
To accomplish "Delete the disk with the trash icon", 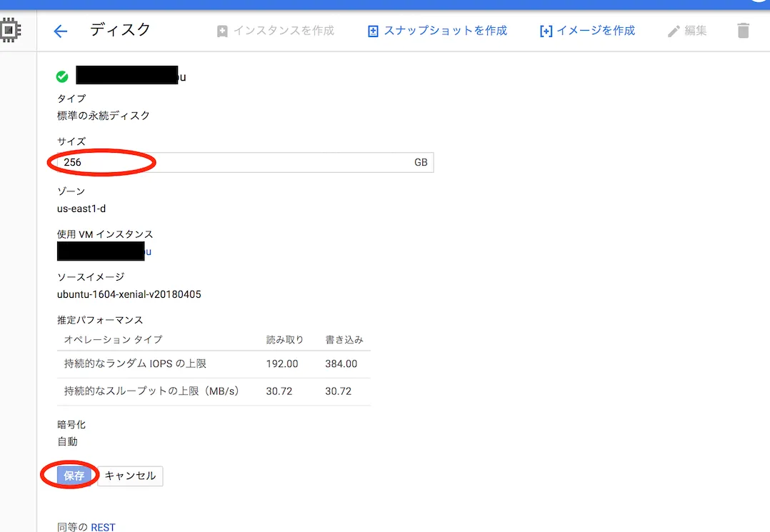I will pos(744,31).
